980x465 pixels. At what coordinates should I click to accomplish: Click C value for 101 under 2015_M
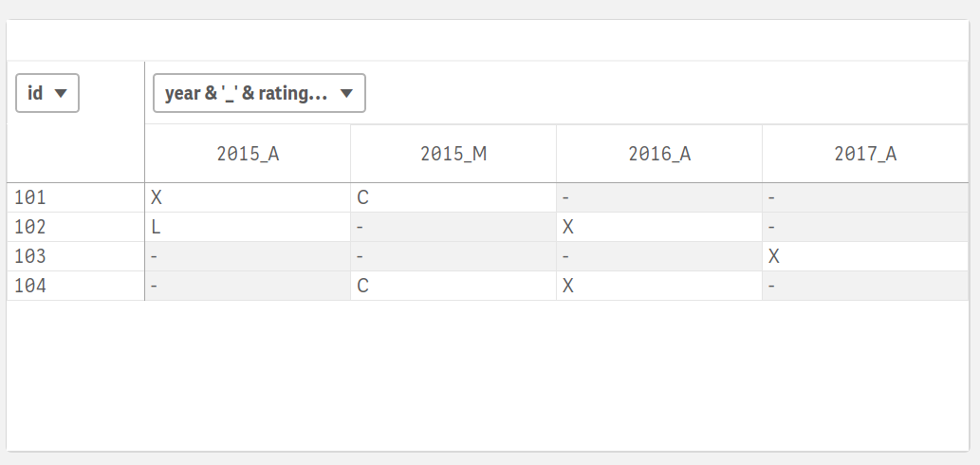click(x=362, y=198)
